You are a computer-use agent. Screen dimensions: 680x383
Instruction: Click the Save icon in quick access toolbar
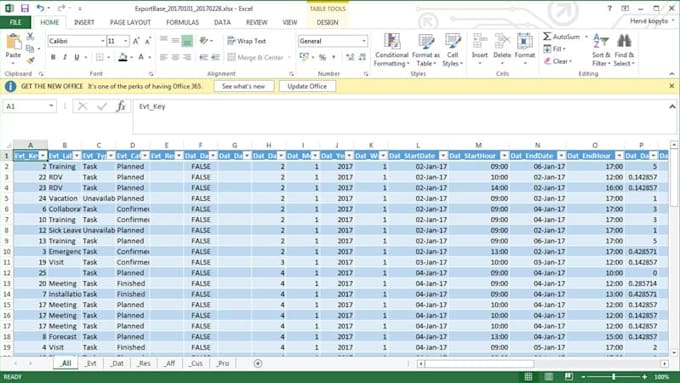coord(25,8)
